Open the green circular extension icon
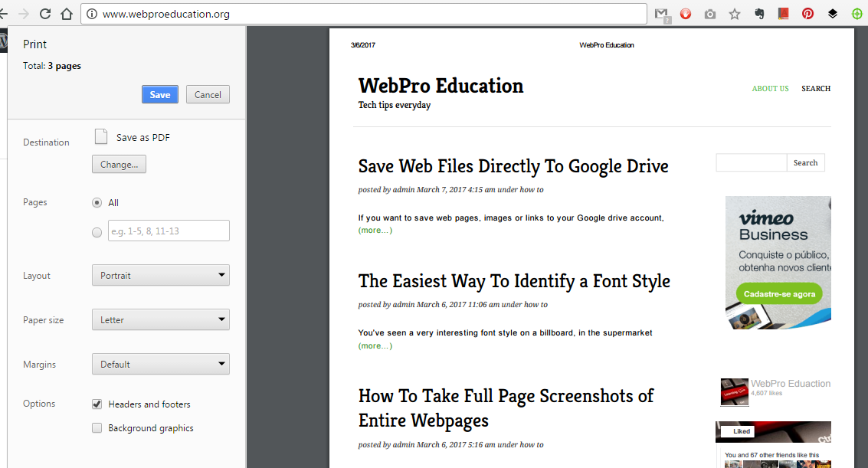 857,14
